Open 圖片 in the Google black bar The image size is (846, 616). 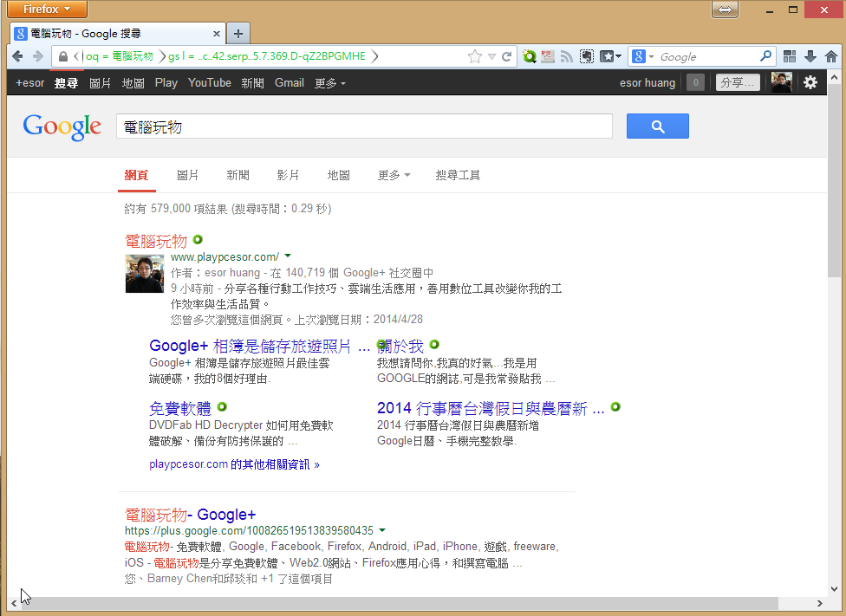point(100,82)
